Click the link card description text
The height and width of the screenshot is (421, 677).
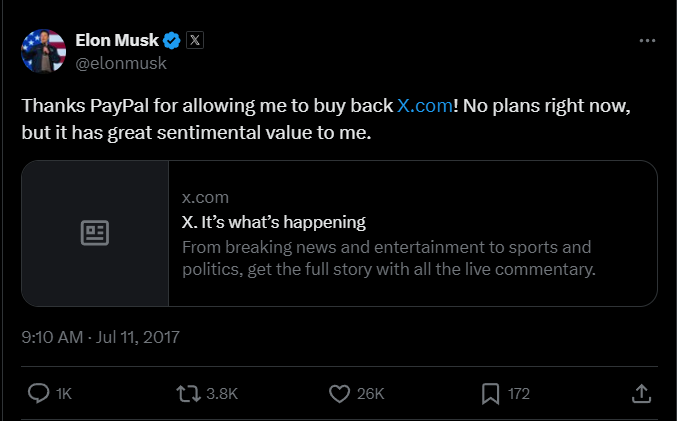tap(388, 258)
